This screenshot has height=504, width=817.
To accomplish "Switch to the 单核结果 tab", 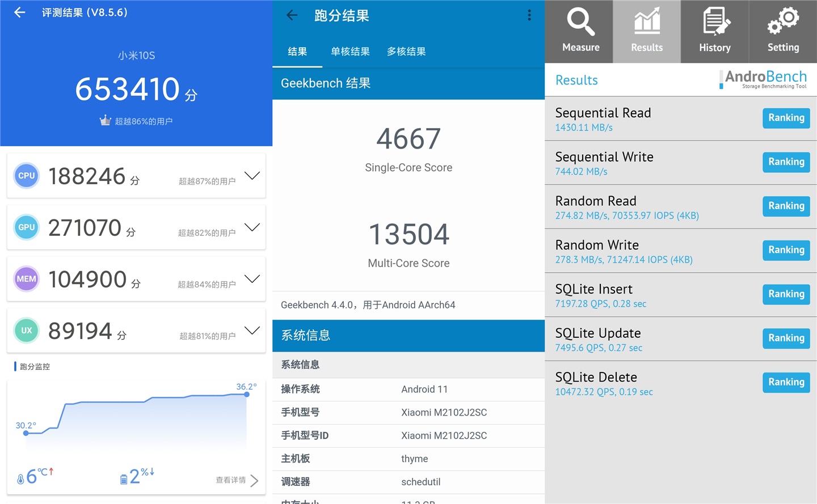I will (x=350, y=51).
